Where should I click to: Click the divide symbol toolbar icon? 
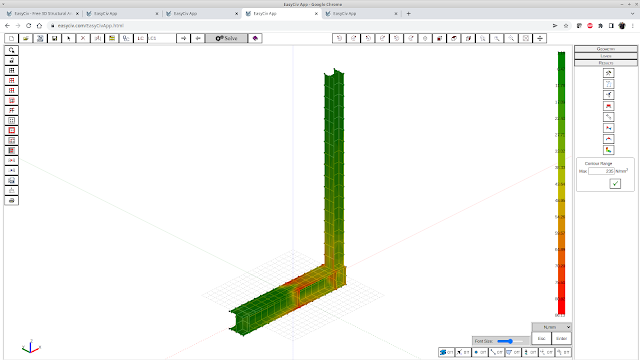point(540,38)
